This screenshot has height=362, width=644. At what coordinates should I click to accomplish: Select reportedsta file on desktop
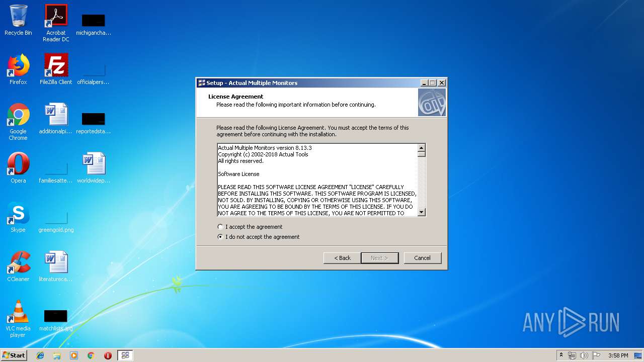point(94,122)
